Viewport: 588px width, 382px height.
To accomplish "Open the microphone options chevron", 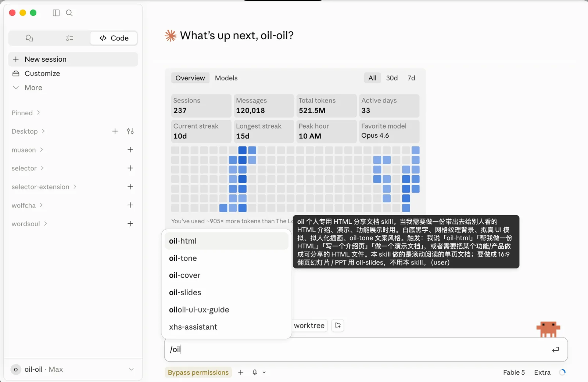I will pyautogui.click(x=264, y=372).
